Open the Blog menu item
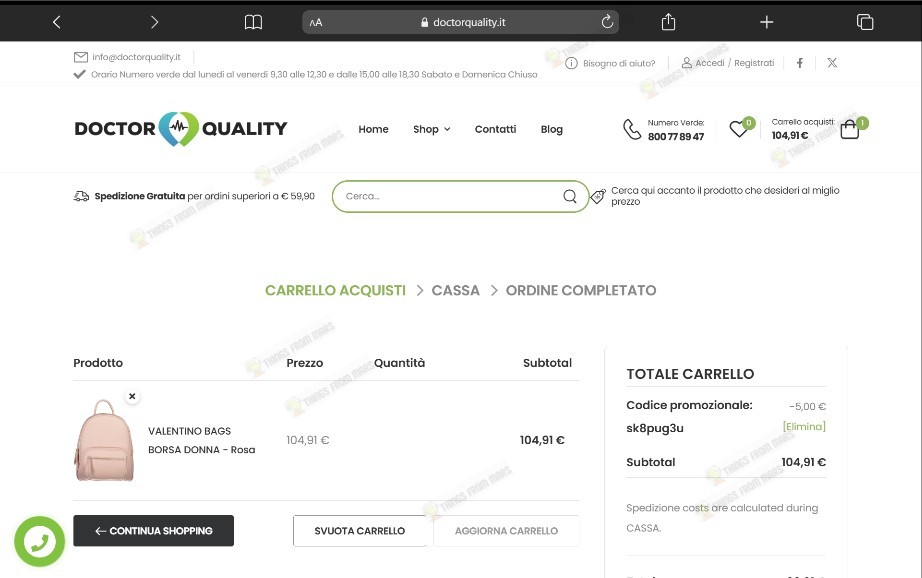 point(552,129)
